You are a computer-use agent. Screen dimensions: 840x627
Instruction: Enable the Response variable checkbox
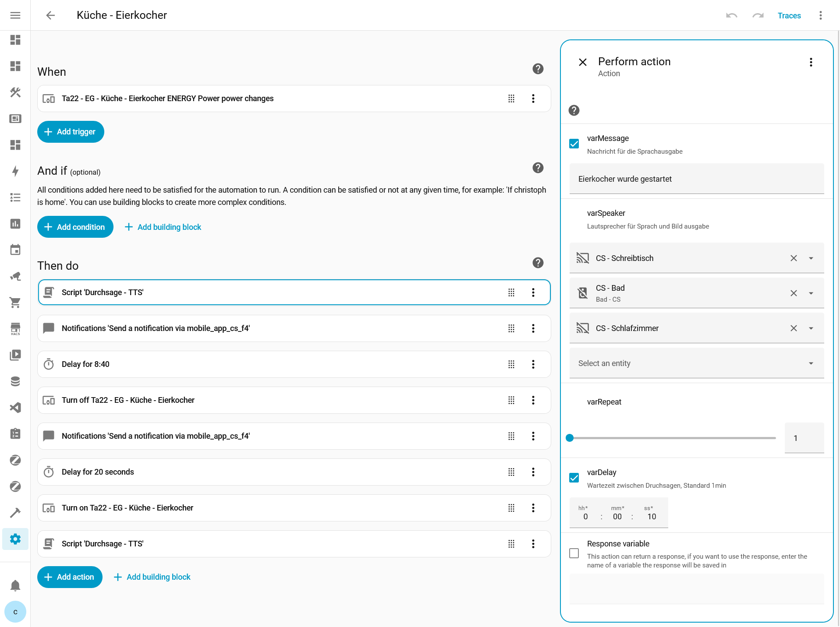pos(574,553)
